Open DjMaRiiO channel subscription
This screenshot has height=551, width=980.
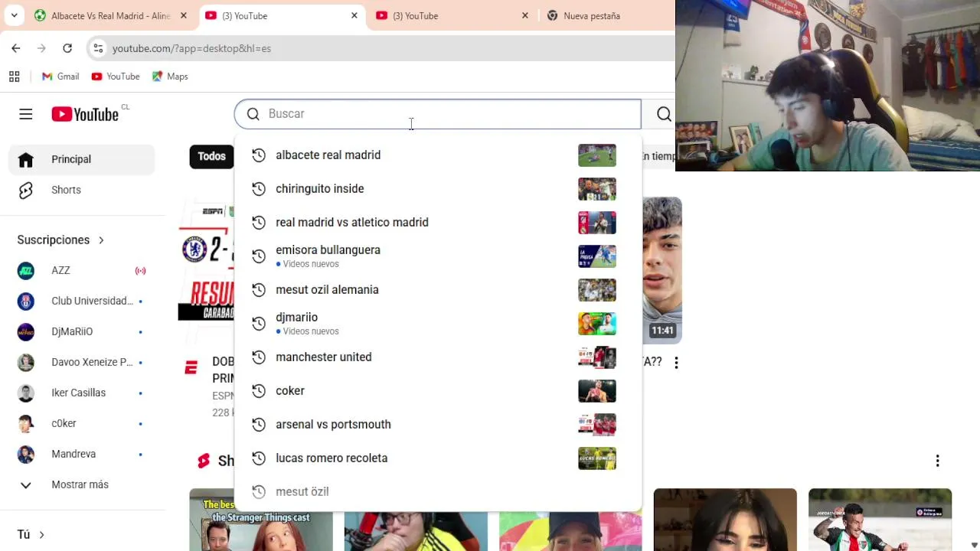(82, 331)
